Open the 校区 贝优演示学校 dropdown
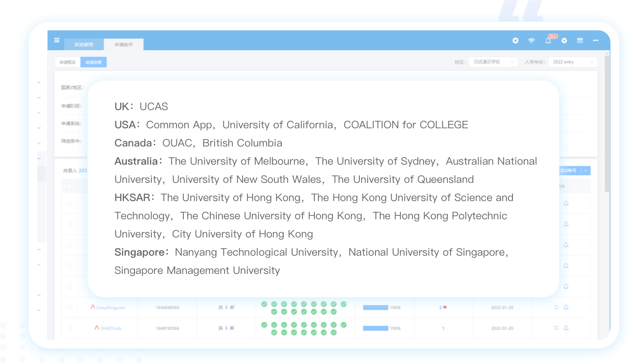Screen dimensions: 633x364 coord(493,62)
